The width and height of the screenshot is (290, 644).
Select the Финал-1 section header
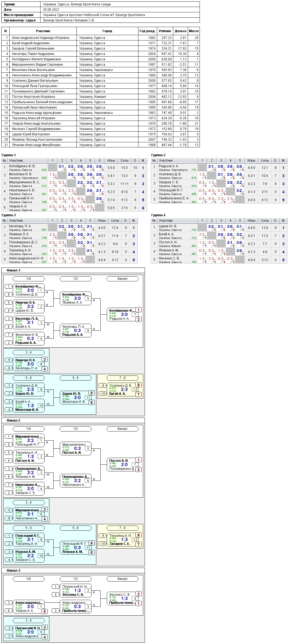tap(13, 270)
